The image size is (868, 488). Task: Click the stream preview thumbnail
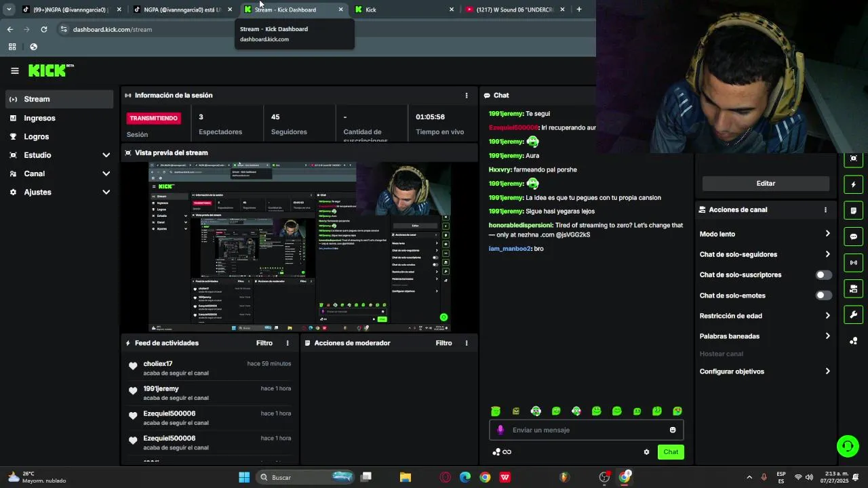tap(300, 247)
